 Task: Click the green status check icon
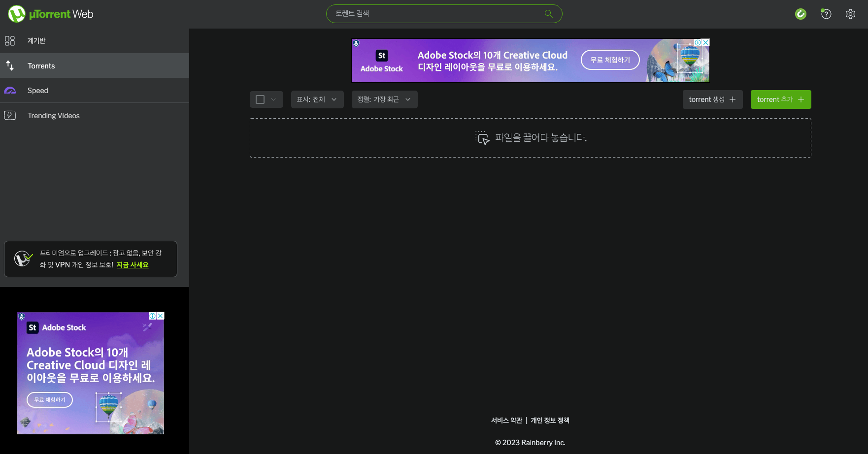(801, 14)
